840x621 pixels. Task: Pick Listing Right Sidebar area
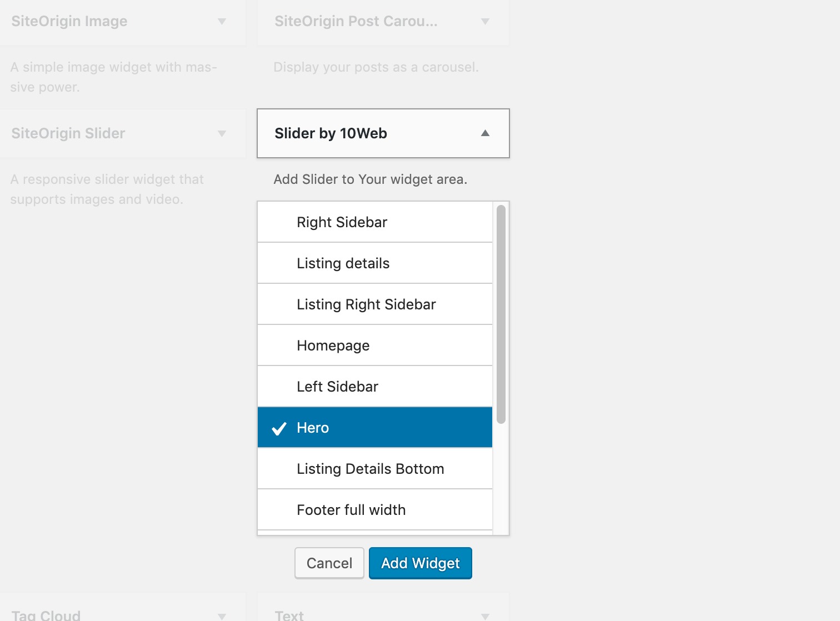click(375, 304)
